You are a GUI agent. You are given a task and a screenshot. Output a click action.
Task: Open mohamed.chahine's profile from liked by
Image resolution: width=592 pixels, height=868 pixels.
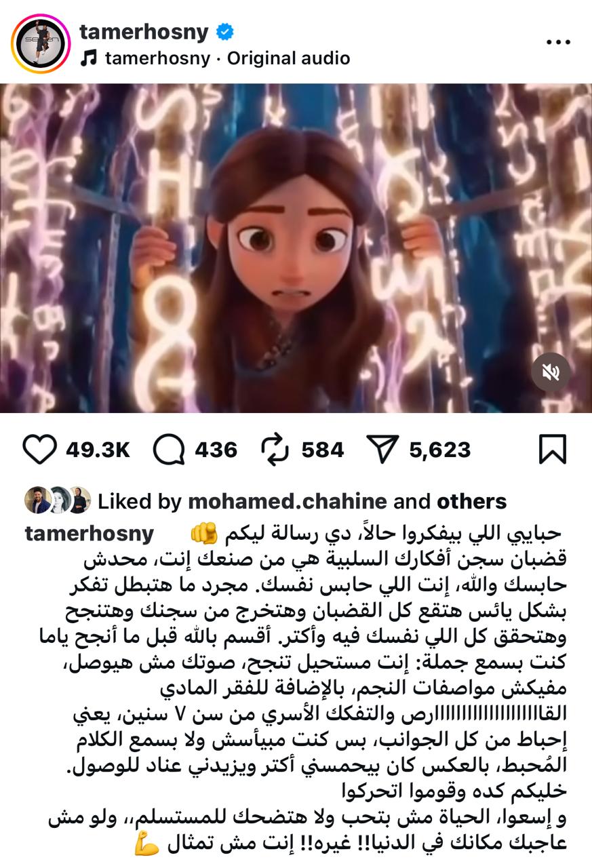point(288,501)
